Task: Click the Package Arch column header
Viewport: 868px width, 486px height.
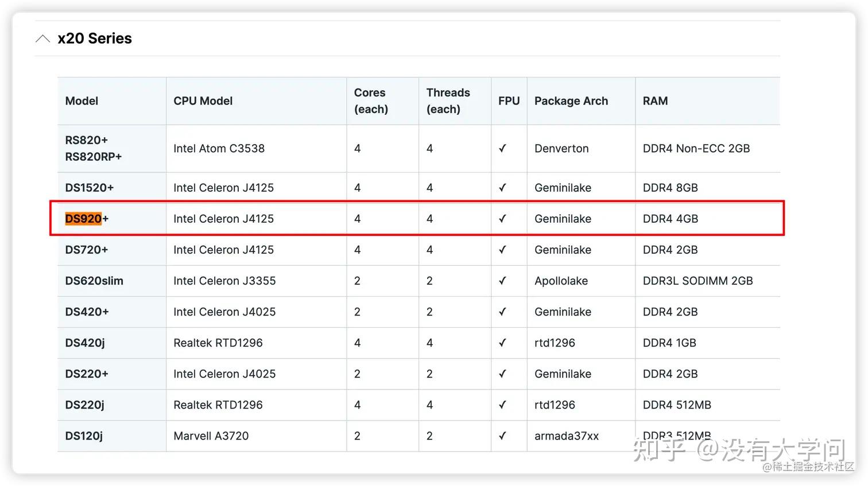Action: pos(571,101)
